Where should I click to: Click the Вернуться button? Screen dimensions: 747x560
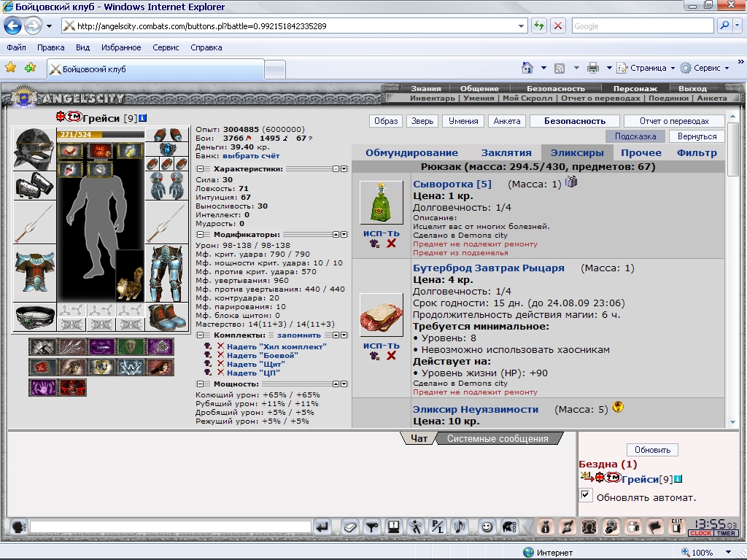coord(697,136)
